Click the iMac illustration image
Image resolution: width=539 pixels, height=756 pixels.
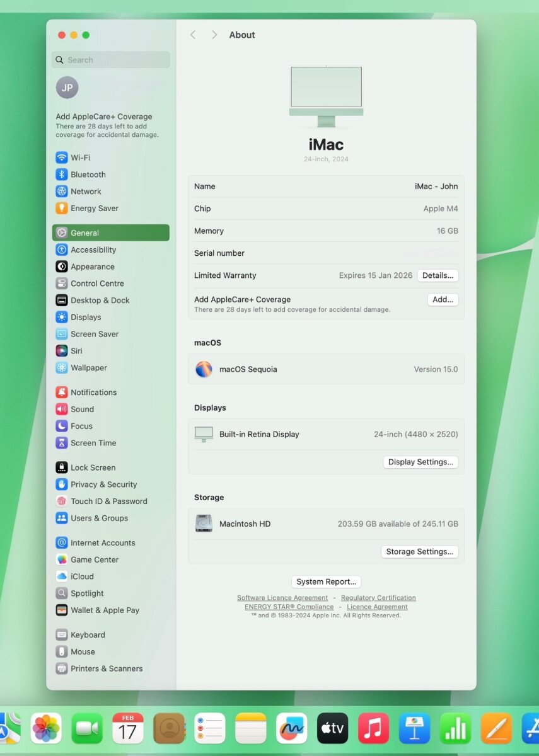[x=327, y=96]
